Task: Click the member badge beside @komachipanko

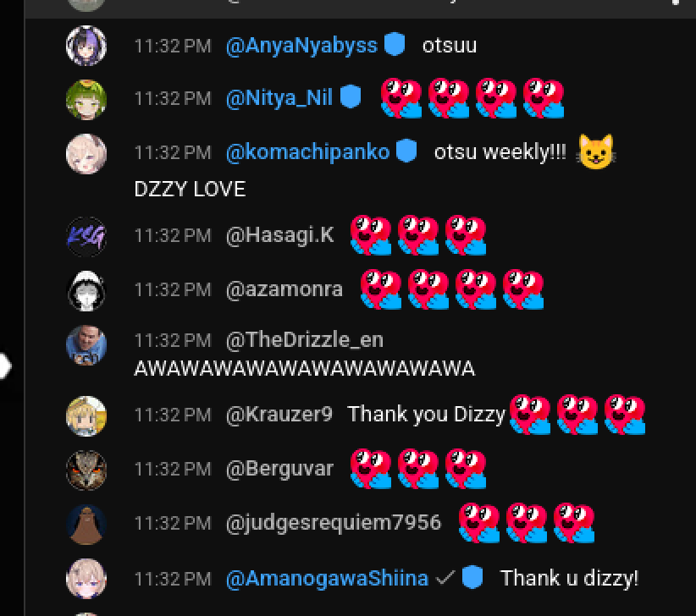Action: pyautogui.click(x=406, y=151)
